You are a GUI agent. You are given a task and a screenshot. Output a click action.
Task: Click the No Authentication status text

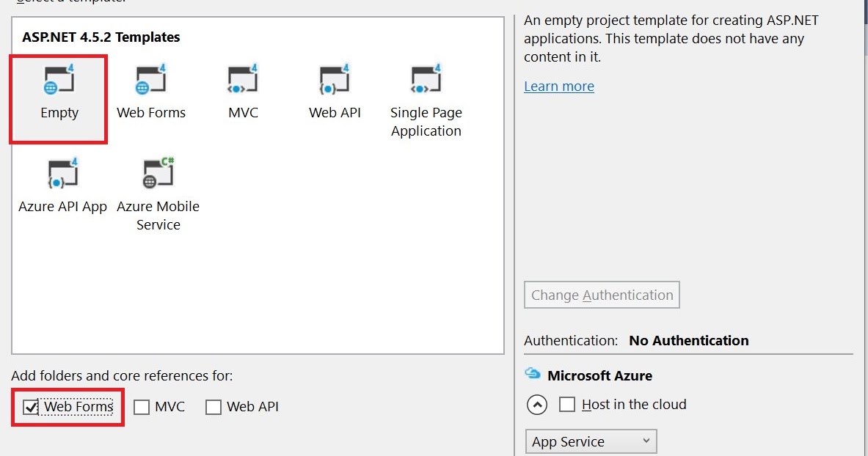(688, 340)
